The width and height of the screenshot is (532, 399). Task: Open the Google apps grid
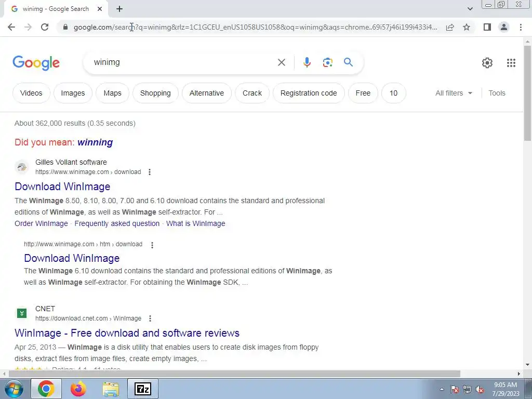point(511,63)
